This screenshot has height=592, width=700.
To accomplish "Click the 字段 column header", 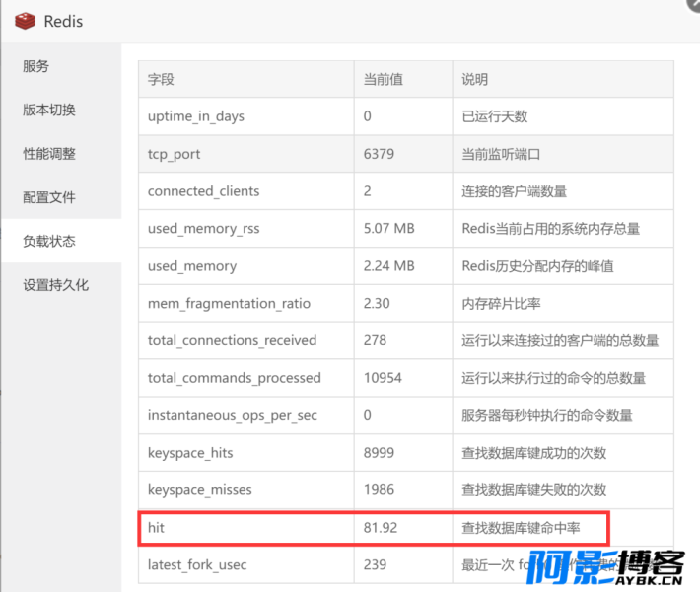I will tap(161, 79).
